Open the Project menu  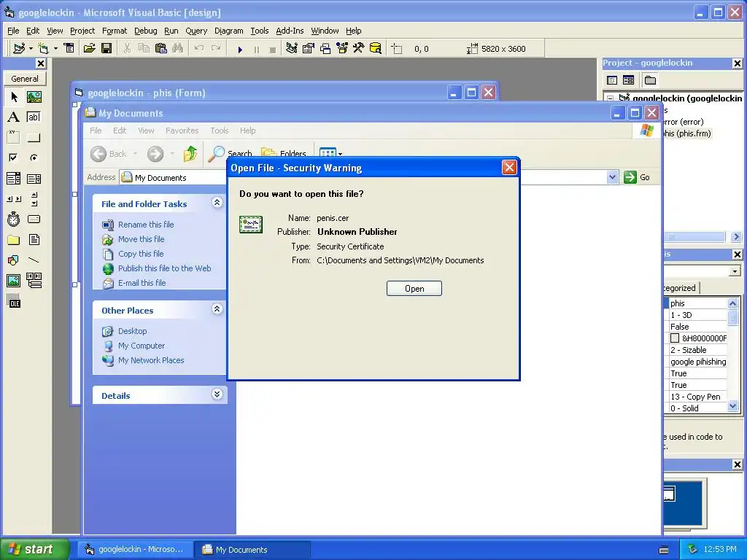tap(82, 31)
